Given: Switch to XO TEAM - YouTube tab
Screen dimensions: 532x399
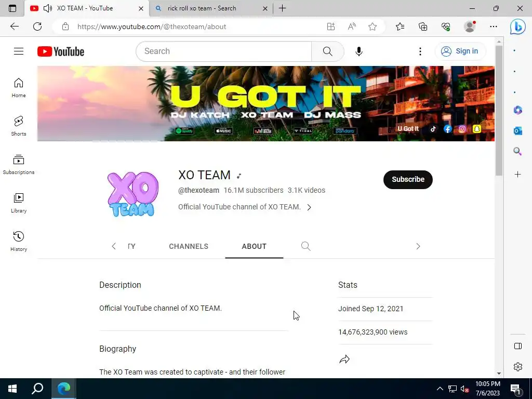Looking at the screenshot, I should [87, 8].
